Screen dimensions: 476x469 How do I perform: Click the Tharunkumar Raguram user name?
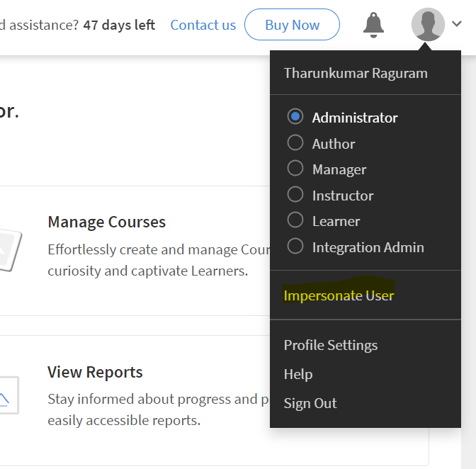click(x=356, y=73)
